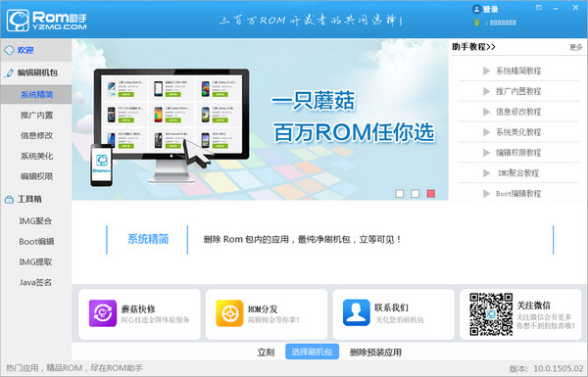
Task: Click the WeChat QR code image
Action: coord(491,314)
